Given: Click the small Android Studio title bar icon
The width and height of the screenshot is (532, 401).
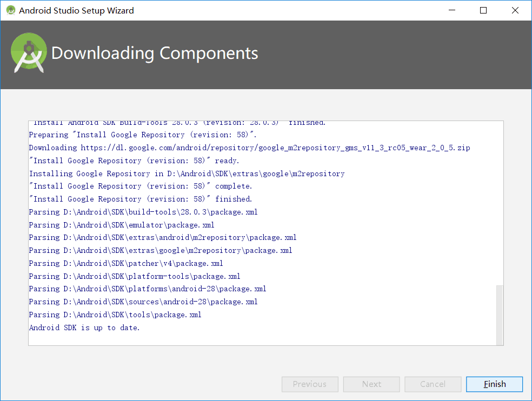Looking at the screenshot, I should click(x=11, y=10).
